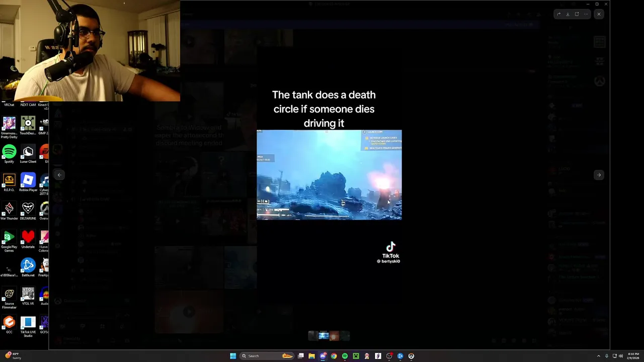The height and width of the screenshot is (362, 644).
Task: Open the more options ellipsis menu
Action: [586, 14]
